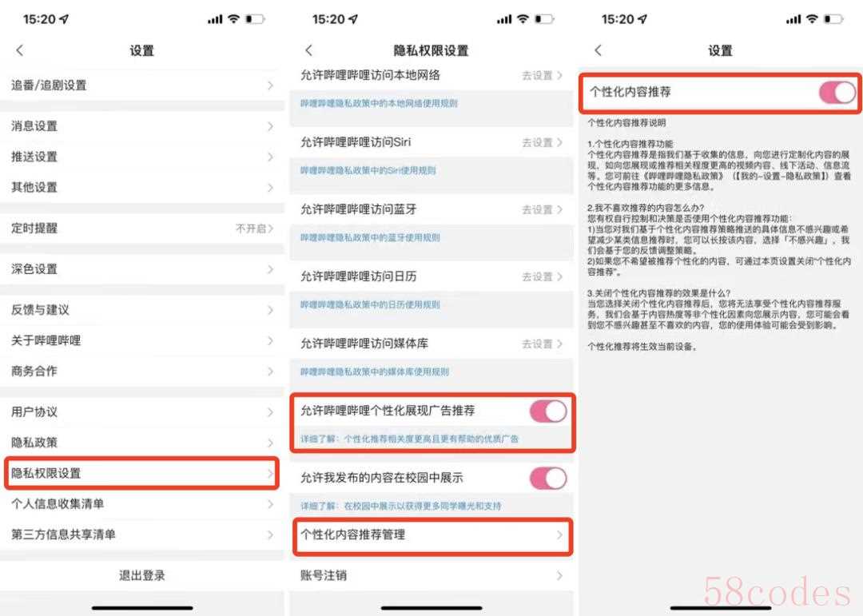Tap chevron on 个性化内容推荐管理 row
The image size is (863, 616).
click(x=559, y=535)
